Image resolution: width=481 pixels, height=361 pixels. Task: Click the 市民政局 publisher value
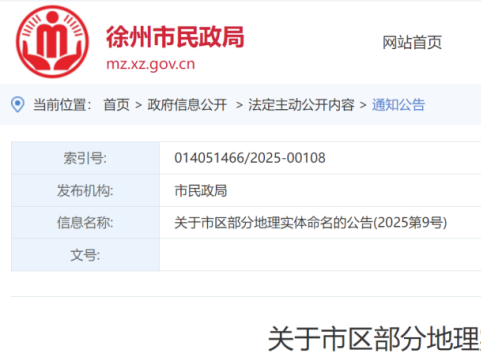coord(201,191)
